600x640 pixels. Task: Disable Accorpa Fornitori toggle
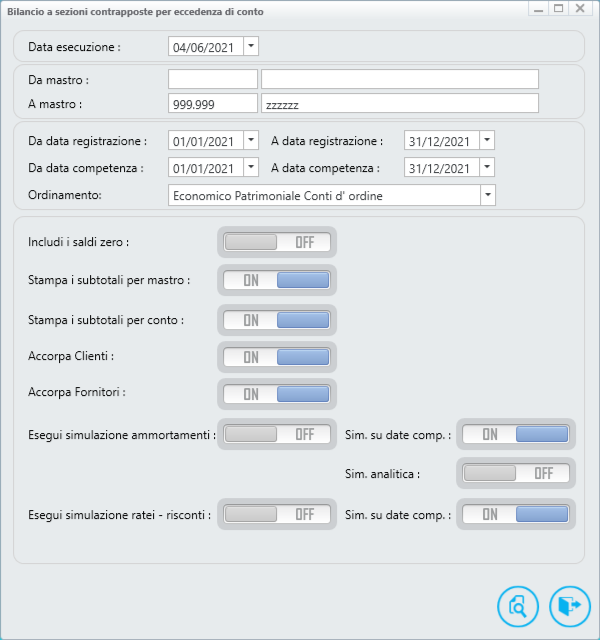point(277,394)
